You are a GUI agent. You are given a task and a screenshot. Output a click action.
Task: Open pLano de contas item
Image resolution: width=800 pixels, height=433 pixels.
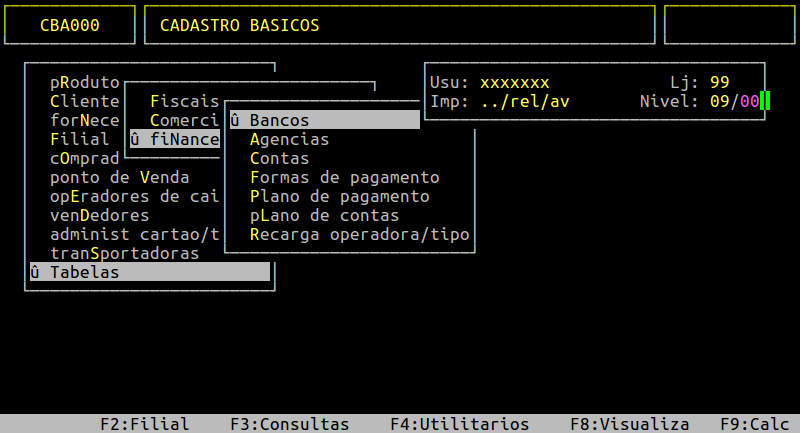[x=324, y=215]
